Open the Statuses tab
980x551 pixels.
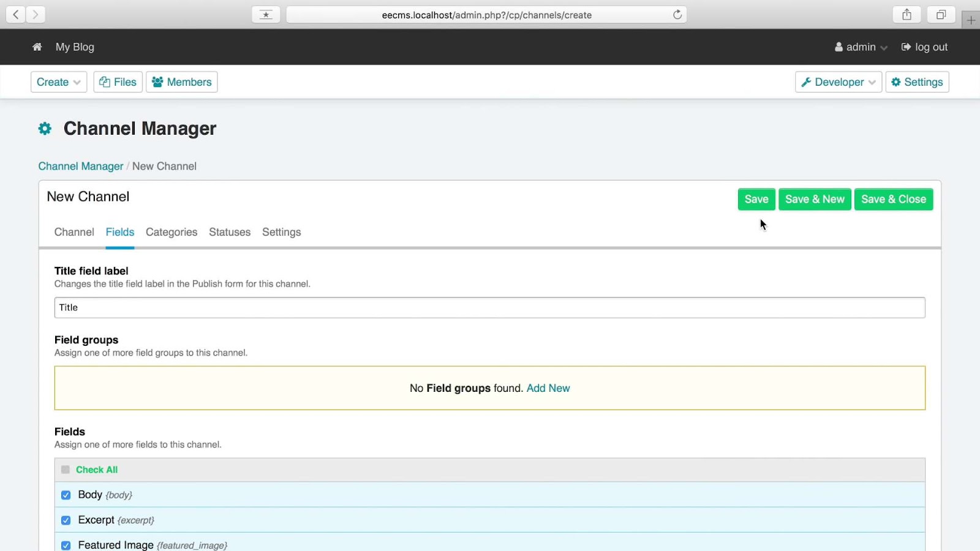(230, 232)
